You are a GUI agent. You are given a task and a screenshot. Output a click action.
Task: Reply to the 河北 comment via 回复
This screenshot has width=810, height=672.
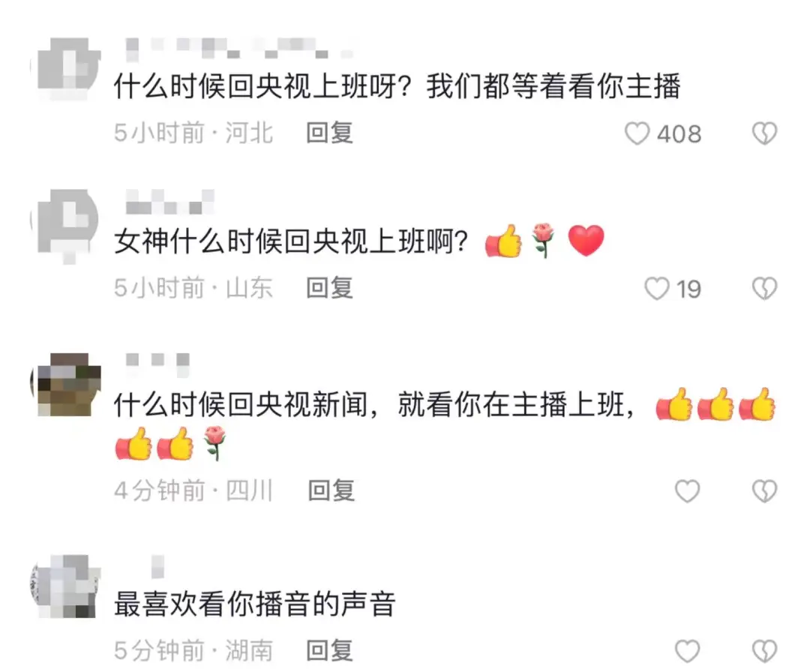(x=329, y=133)
